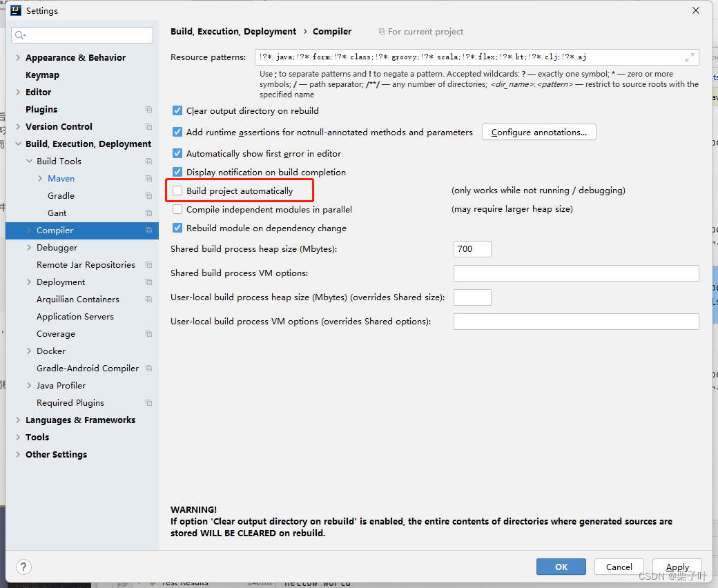
Task: Click the project-level icon beside Arquillian Containers
Action: point(149,300)
